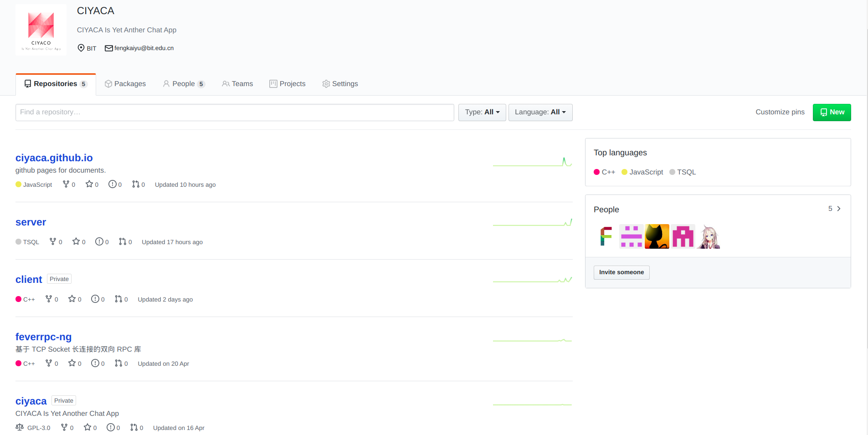868x435 pixels.
Task: Expand People list via chevron arrow
Action: pos(838,209)
